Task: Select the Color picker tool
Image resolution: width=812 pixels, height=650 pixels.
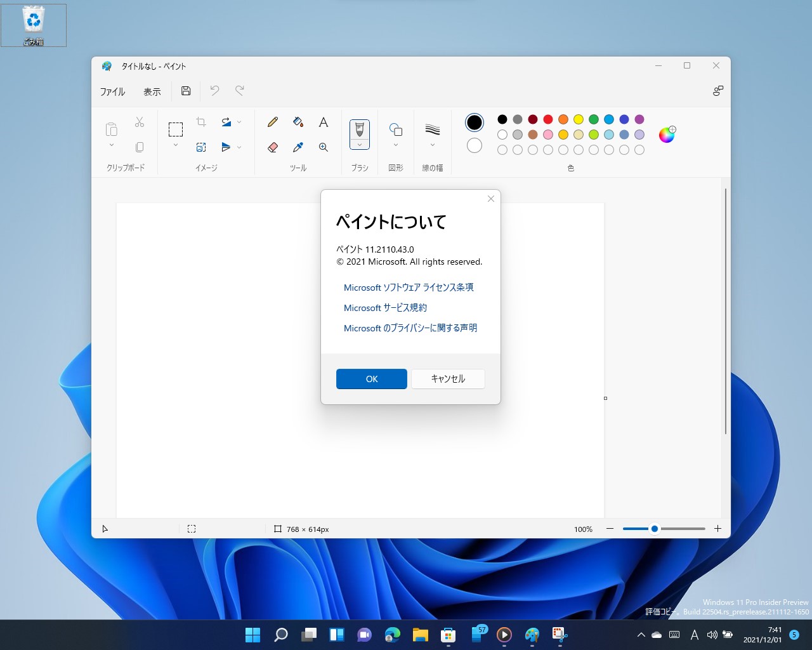Action: pos(298,147)
